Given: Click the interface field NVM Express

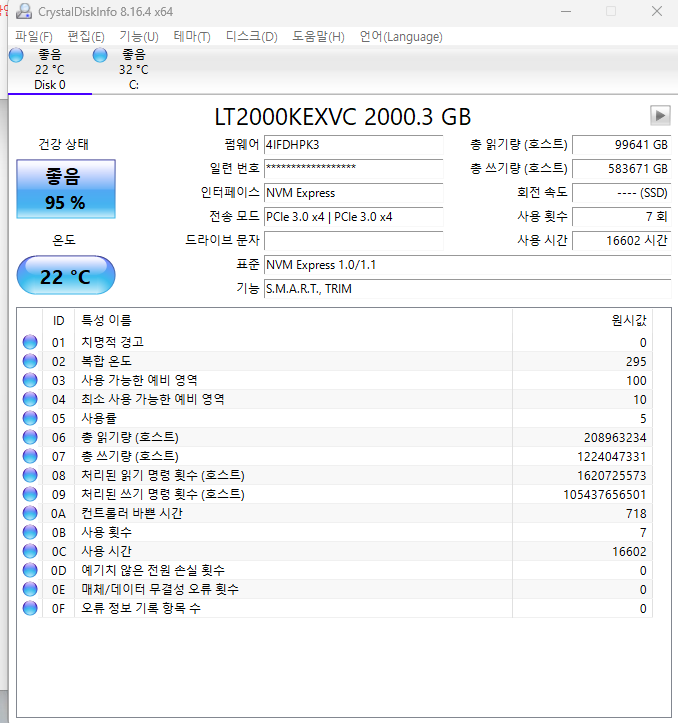Looking at the screenshot, I should point(353,193).
